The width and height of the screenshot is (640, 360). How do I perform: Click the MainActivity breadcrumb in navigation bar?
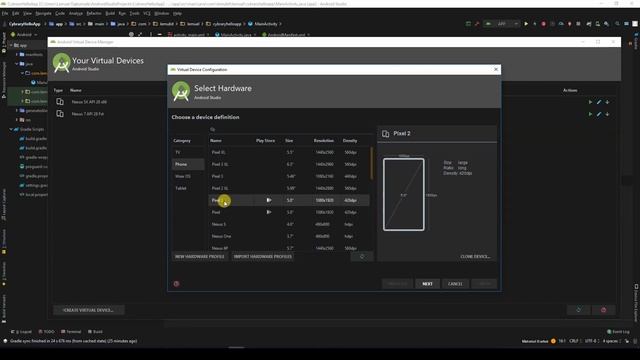262,24
